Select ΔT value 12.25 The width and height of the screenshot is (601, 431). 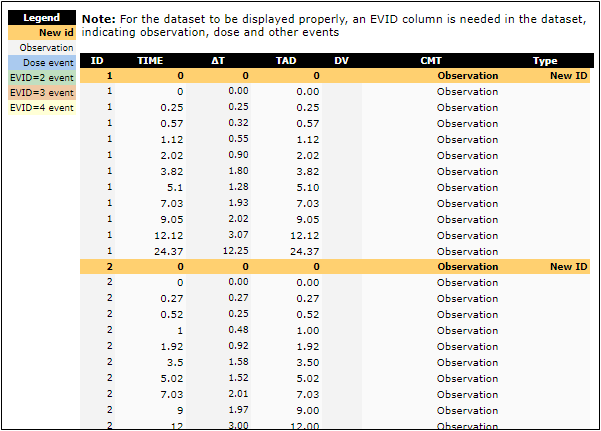(236, 251)
